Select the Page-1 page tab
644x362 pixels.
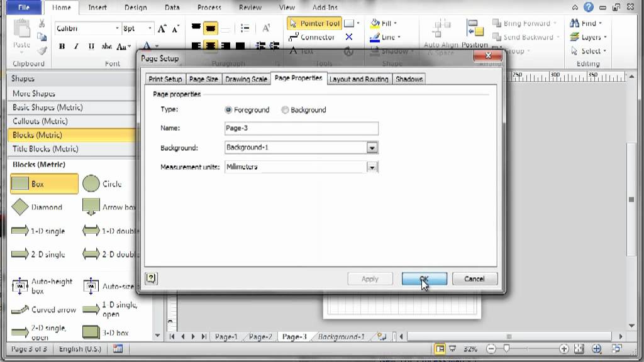click(226, 337)
